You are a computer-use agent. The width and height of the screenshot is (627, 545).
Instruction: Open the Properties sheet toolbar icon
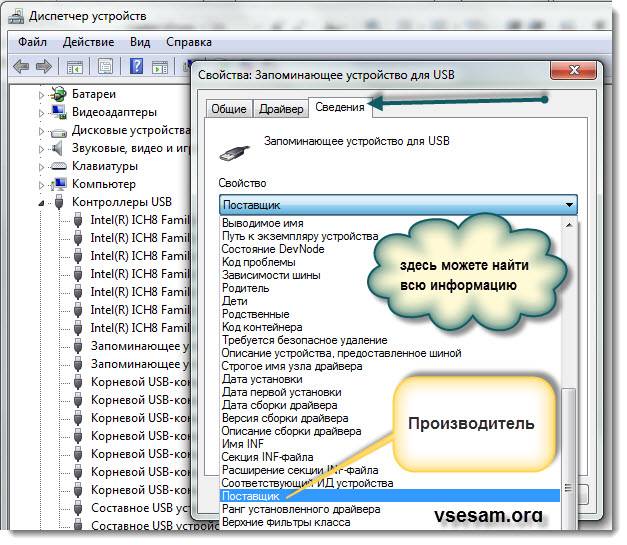[105, 66]
